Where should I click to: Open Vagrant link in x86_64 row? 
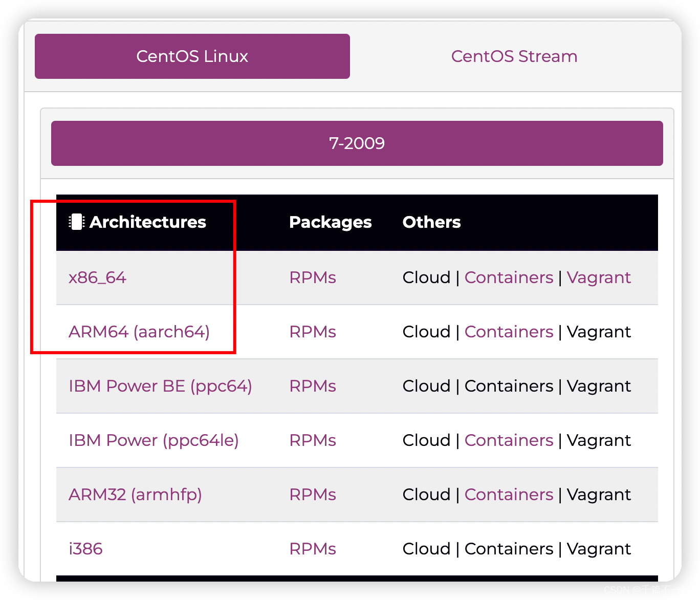tap(599, 277)
